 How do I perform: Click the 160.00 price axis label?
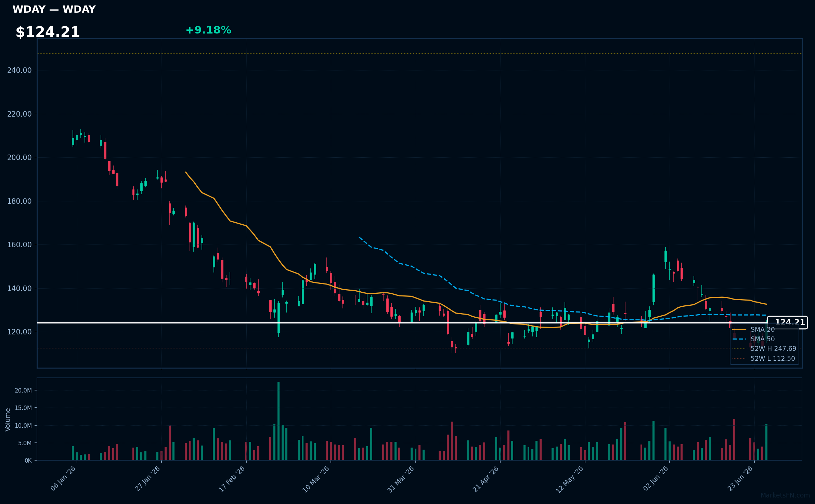click(x=20, y=245)
